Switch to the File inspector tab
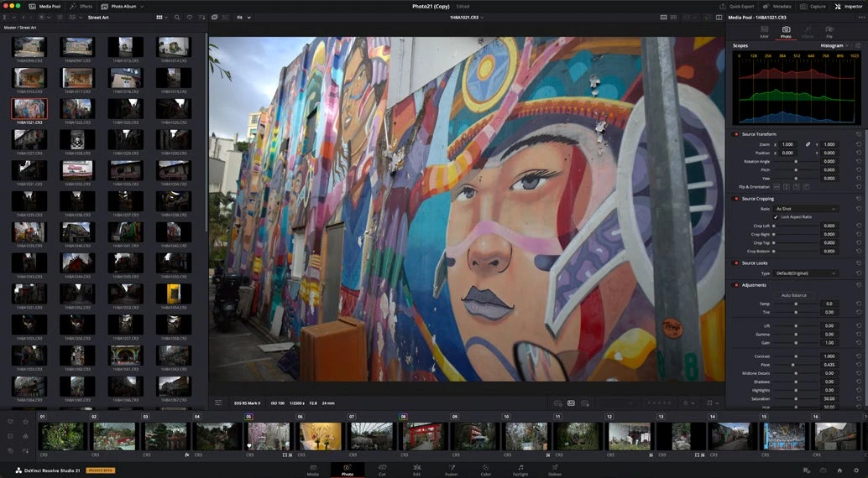Viewport: 868px width, 478px height. [x=829, y=32]
